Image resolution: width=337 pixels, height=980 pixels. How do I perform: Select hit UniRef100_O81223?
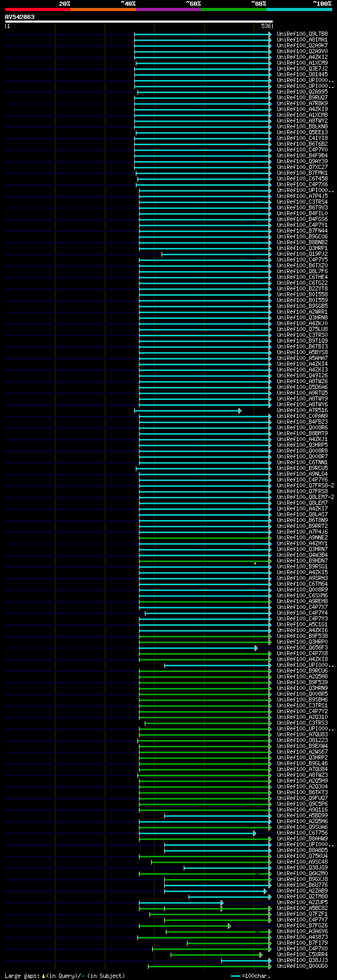[x=302, y=741]
